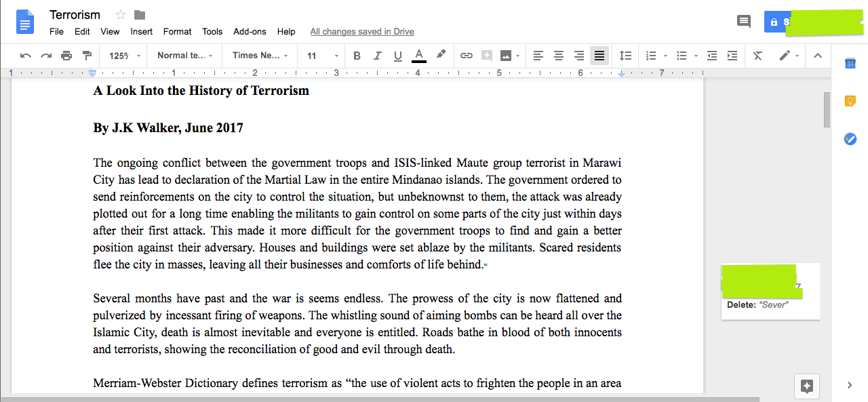
Task: Expand the insert image dropdown arrow
Action: point(517,56)
